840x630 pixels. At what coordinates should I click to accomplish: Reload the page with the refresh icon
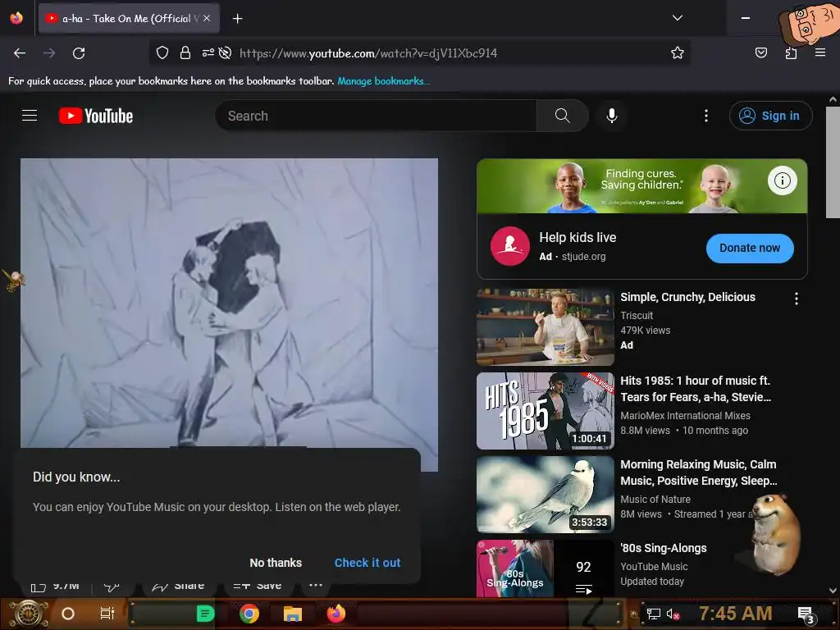click(79, 53)
